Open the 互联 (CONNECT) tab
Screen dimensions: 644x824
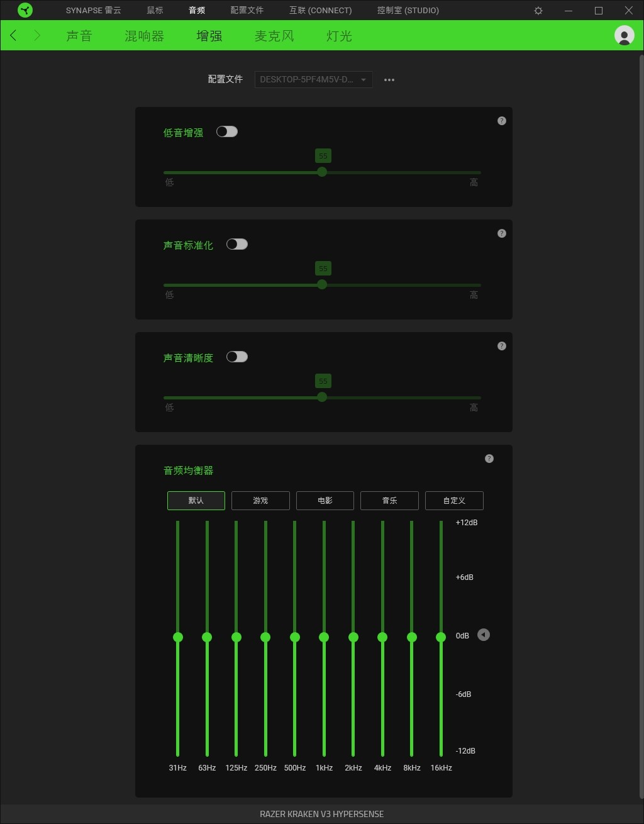[321, 11]
